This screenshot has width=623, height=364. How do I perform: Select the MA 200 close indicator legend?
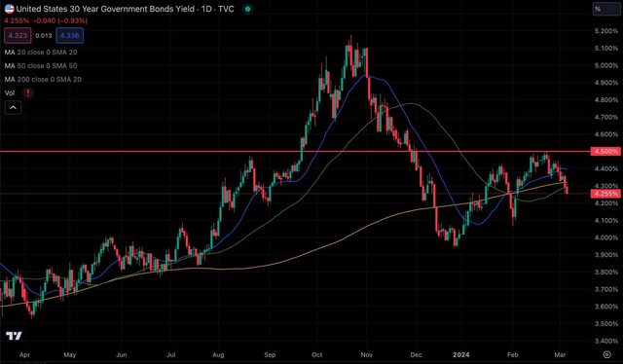tap(43, 80)
